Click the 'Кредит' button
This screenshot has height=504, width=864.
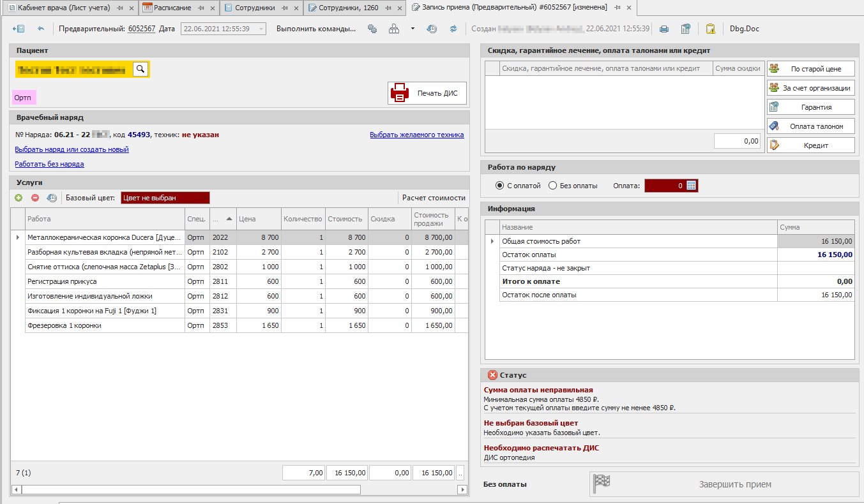tap(810, 145)
